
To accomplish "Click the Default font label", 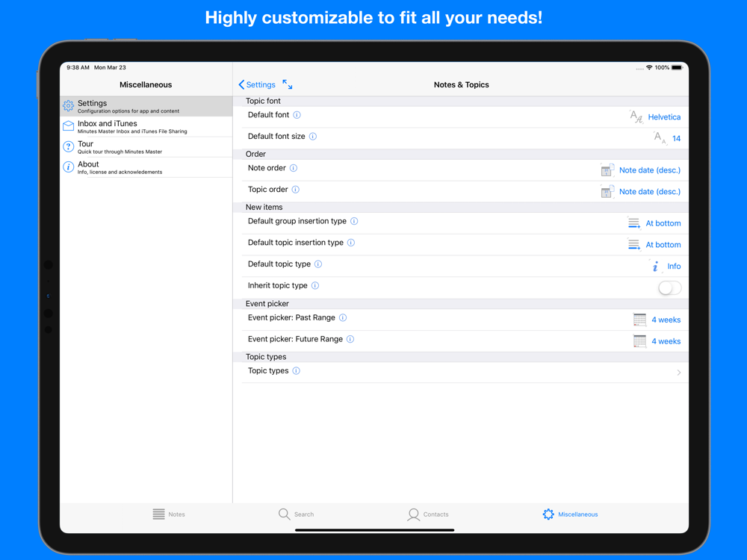I will point(268,115).
